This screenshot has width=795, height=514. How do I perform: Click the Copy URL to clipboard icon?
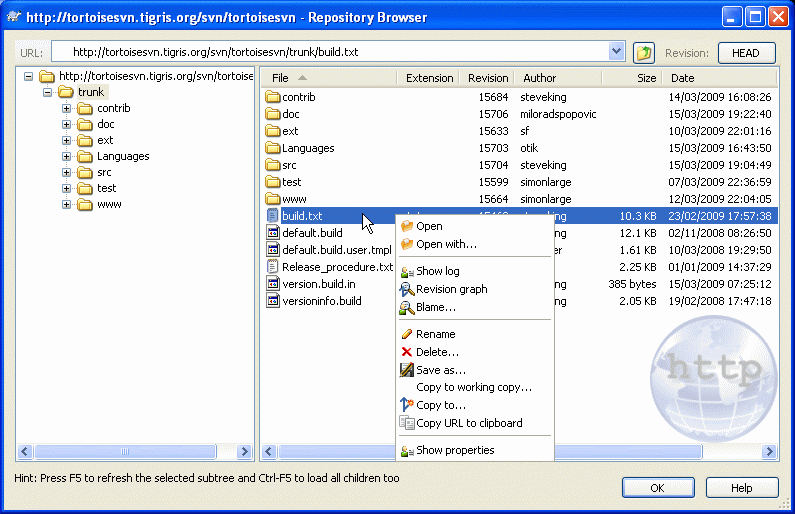point(407,423)
